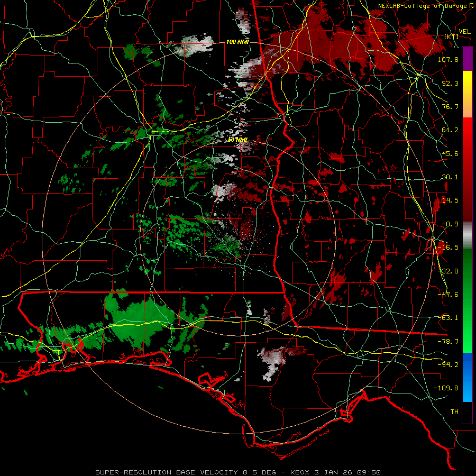Viewport: 476px width, 476px height.
Task: Select the 14.5 velocity scale value
Action: pyautogui.click(x=450, y=200)
